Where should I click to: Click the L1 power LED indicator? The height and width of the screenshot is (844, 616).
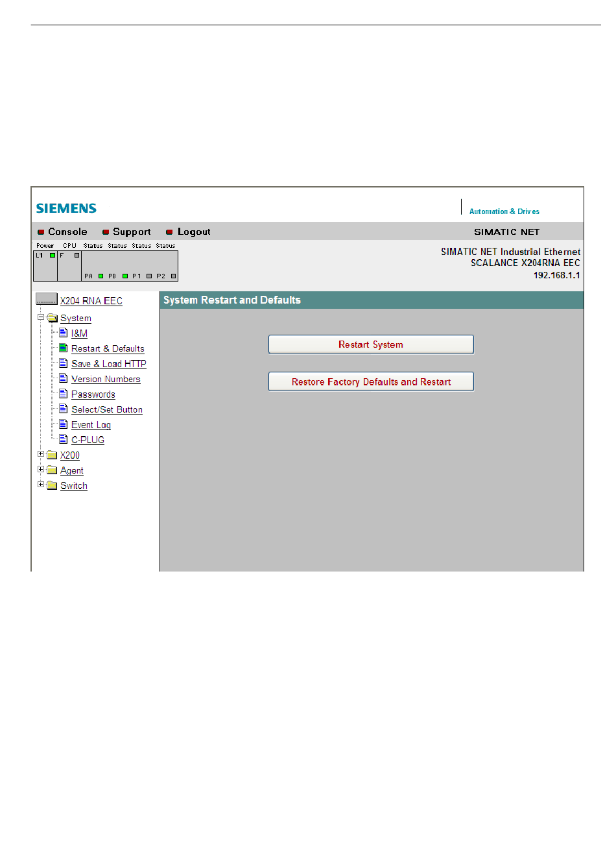click(x=53, y=256)
